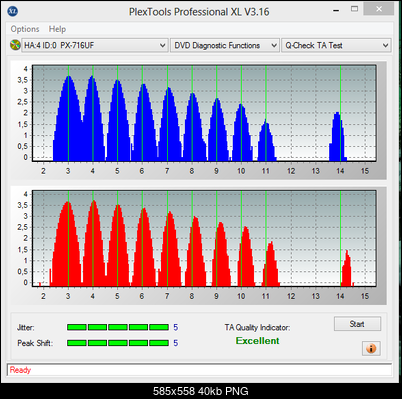Viewport: 402px width, 399px height.
Task: Click the Jitter score value 5
Action: 176,327
